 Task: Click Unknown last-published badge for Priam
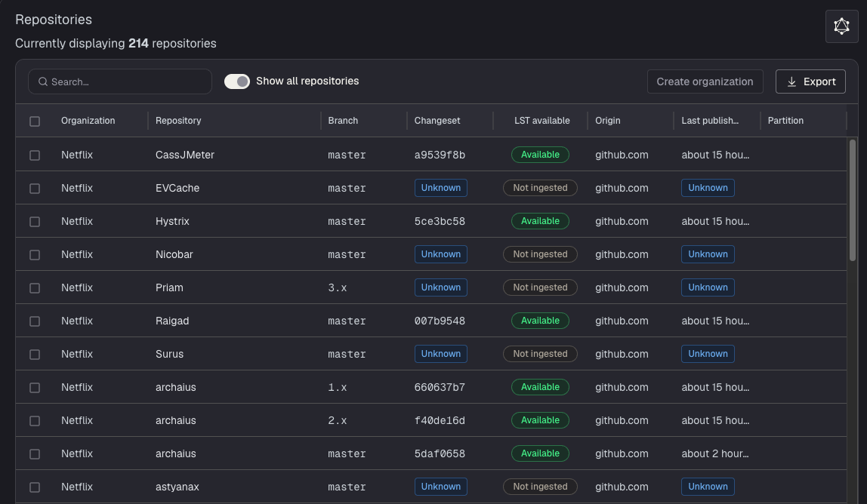[708, 287]
